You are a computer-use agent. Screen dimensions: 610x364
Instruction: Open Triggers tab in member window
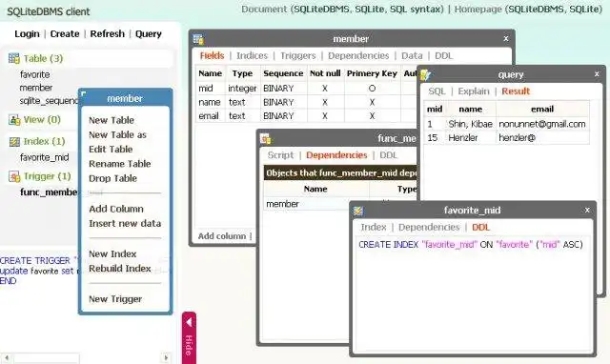point(298,55)
